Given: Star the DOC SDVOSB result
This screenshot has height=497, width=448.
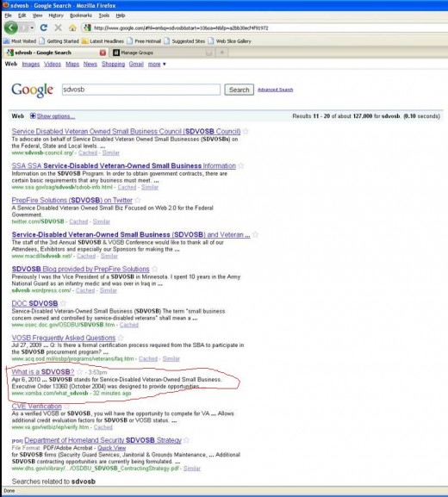Looking at the screenshot, I should coord(63,303).
